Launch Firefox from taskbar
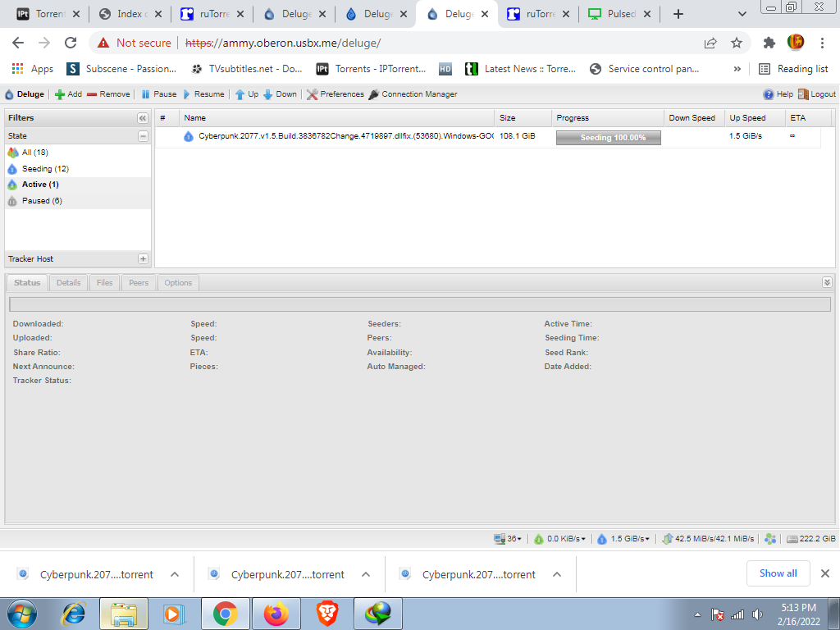The height and width of the screenshot is (630, 840). pos(276,614)
